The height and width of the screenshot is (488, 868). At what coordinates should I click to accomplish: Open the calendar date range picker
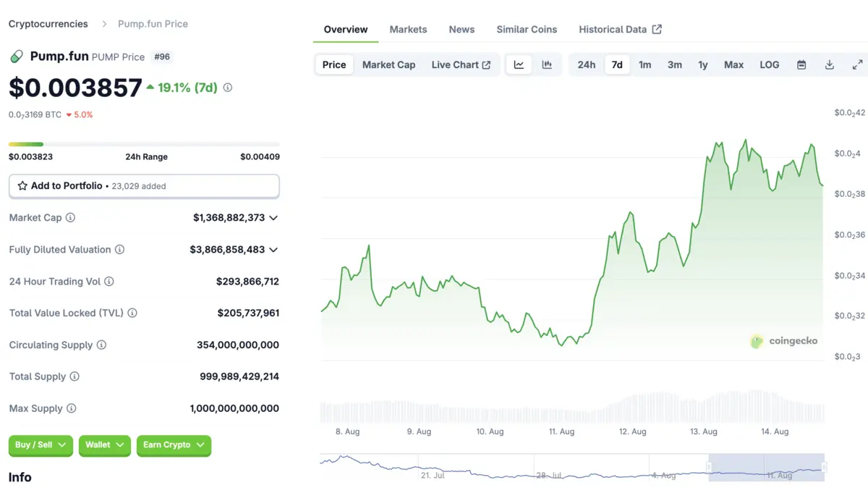pyautogui.click(x=801, y=64)
